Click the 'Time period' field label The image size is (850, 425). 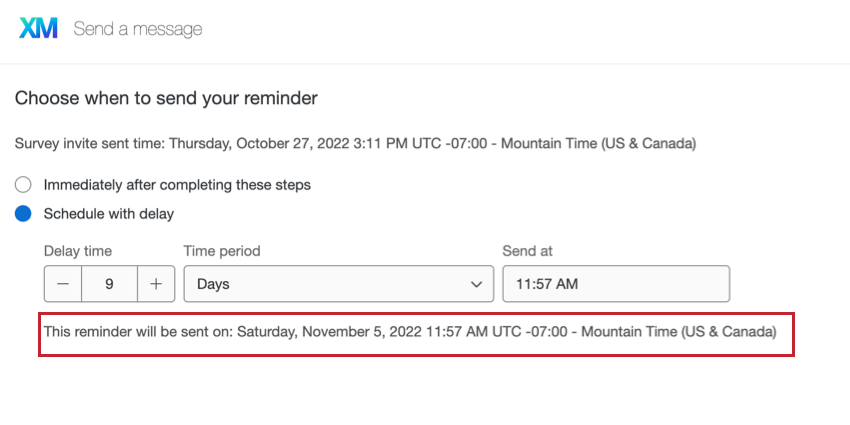tap(222, 251)
